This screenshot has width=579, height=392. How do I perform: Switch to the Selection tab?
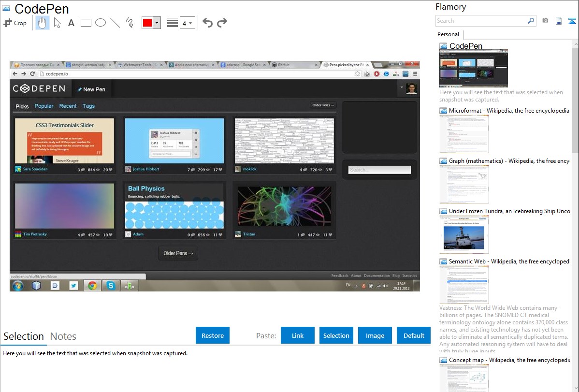tap(24, 336)
